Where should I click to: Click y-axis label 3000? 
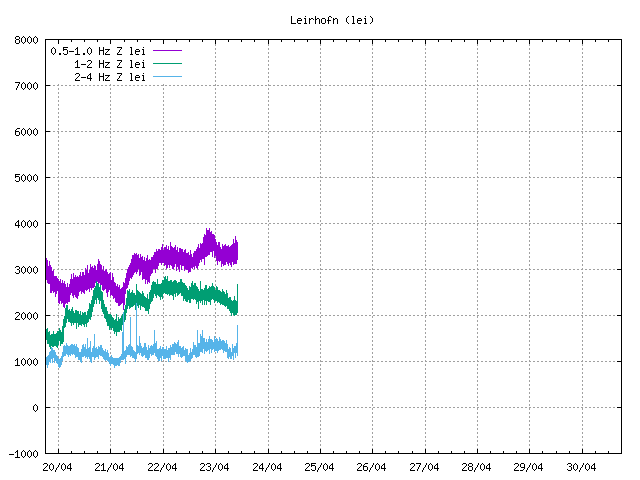[26, 270]
